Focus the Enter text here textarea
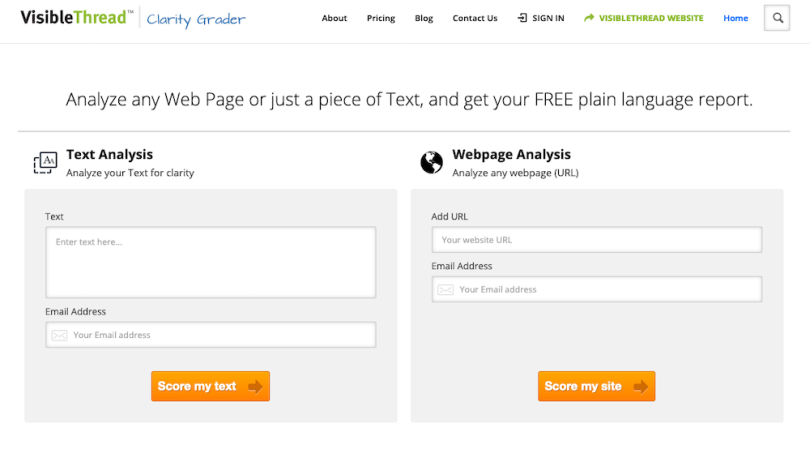The width and height of the screenshot is (810, 449). click(x=210, y=262)
